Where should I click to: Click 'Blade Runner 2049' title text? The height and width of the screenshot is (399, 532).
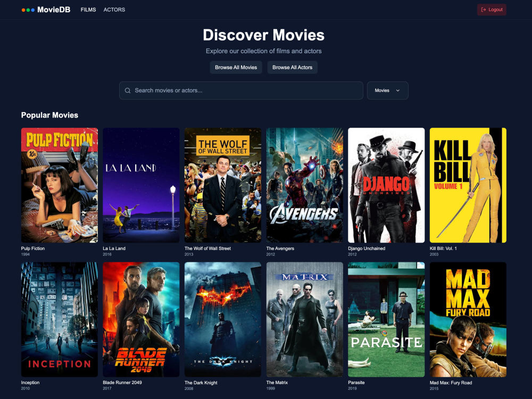(122, 383)
